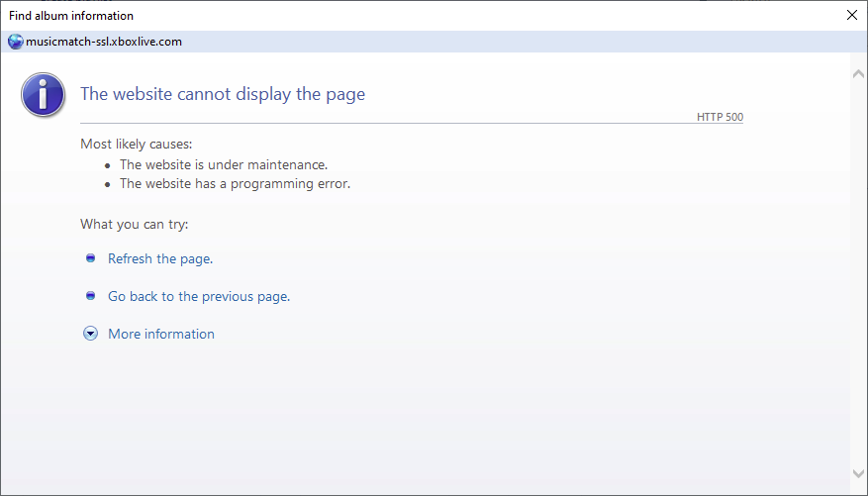The width and height of the screenshot is (868, 496).
Task: Follow the Refresh the page link
Action: [x=160, y=258]
